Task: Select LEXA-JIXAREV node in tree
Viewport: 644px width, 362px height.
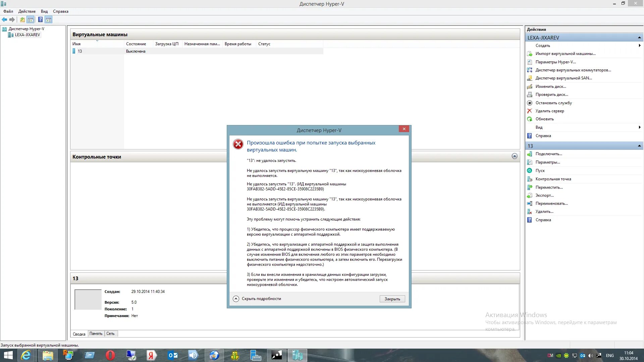Action: [27, 35]
